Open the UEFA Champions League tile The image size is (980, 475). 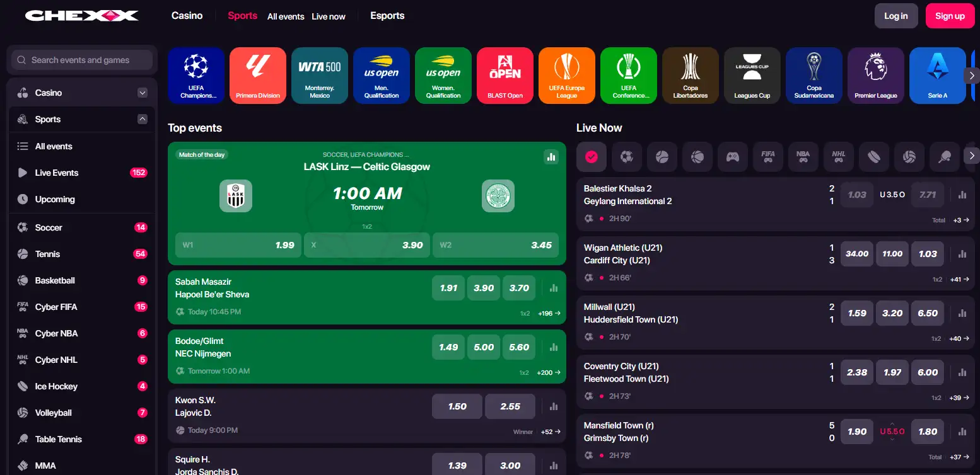196,76
